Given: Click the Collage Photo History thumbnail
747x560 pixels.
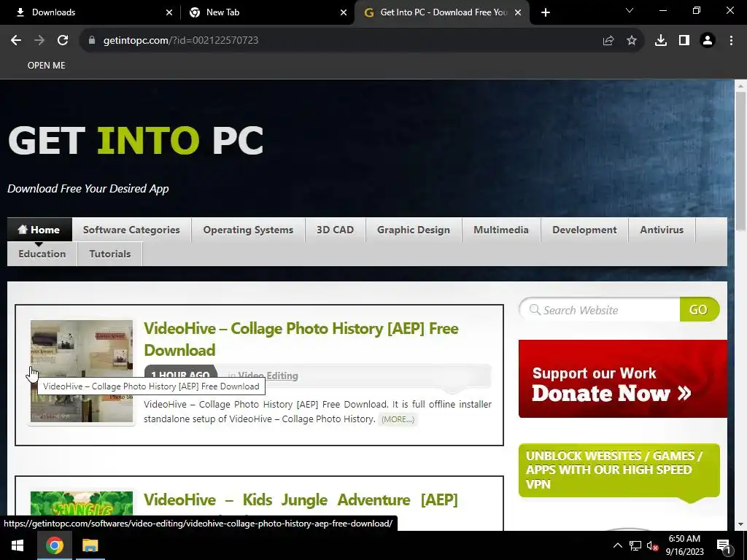Looking at the screenshot, I should click(x=82, y=371).
